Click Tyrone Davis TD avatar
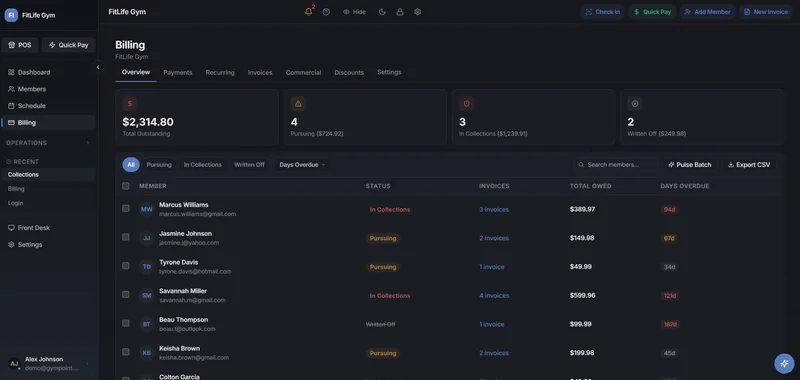This screenshot has width=800, height=380. point(146,267)
